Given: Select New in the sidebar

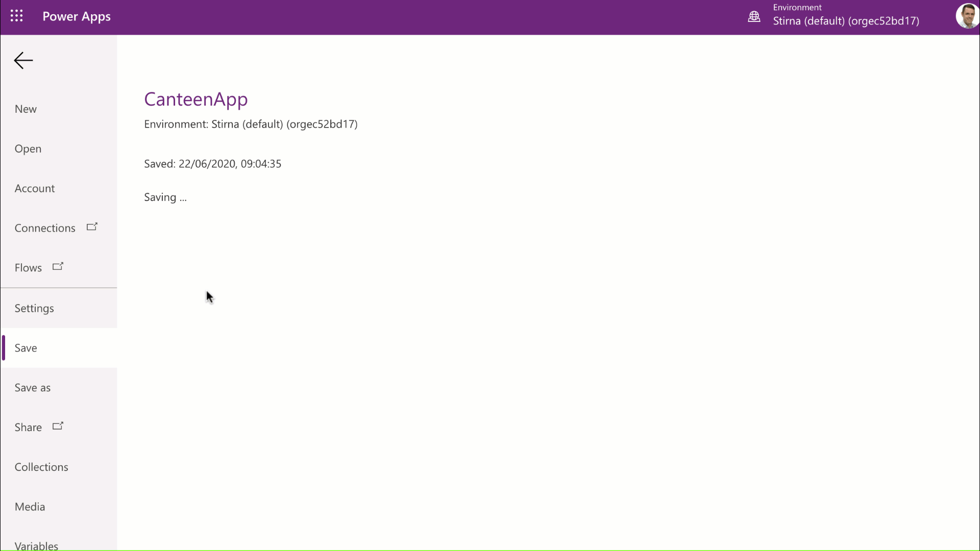Looking at the screenshot, I should [59, 109].
